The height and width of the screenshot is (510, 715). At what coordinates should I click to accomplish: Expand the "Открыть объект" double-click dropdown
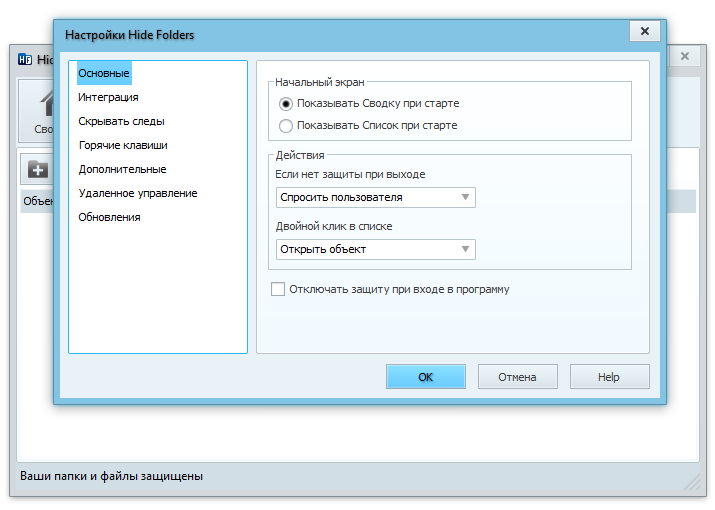tap(376, 249)
